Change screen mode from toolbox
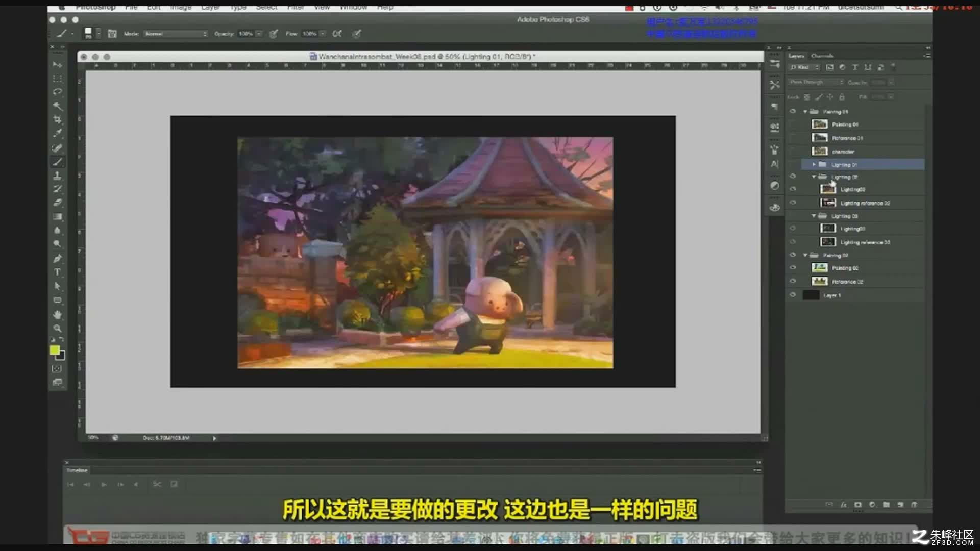 pyautogui.click(x=57, y=382)
